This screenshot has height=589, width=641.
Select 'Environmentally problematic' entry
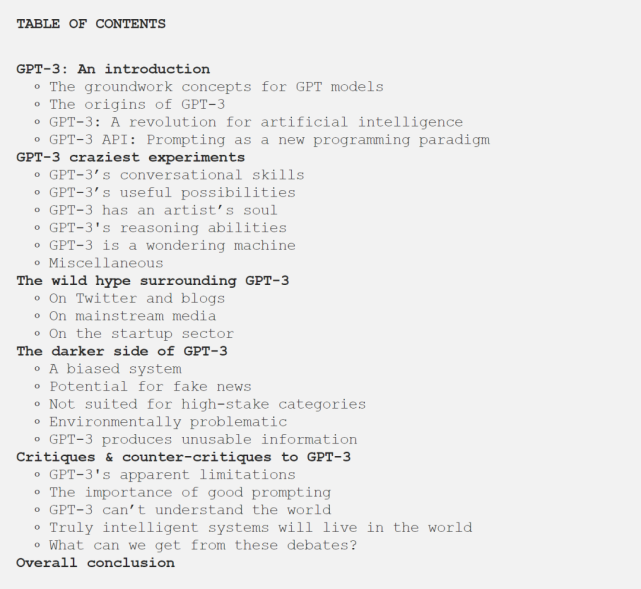(168, 422)
